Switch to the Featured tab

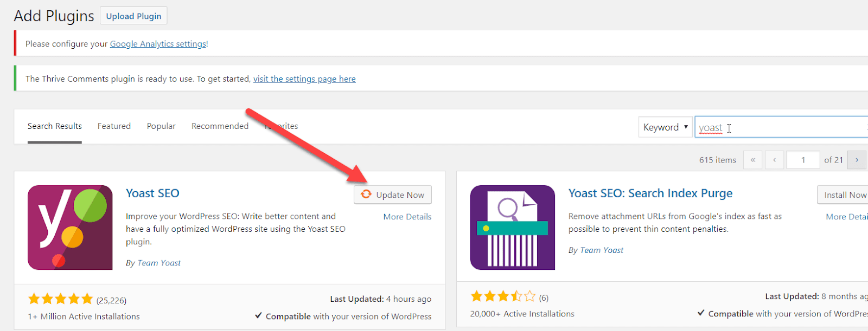(x=114, y=126)
